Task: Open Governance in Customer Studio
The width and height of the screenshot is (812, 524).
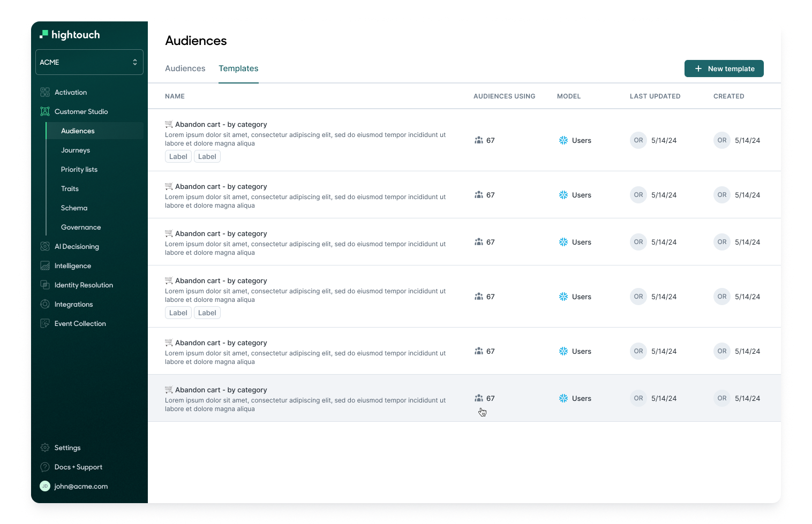Action: [x=81, y=227]
